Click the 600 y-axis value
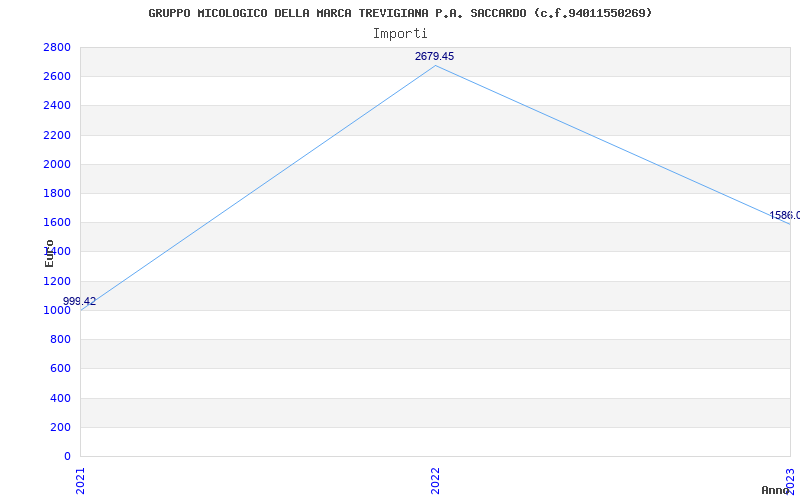Screen dimensions: 800x500 click(x=60, y=368)
